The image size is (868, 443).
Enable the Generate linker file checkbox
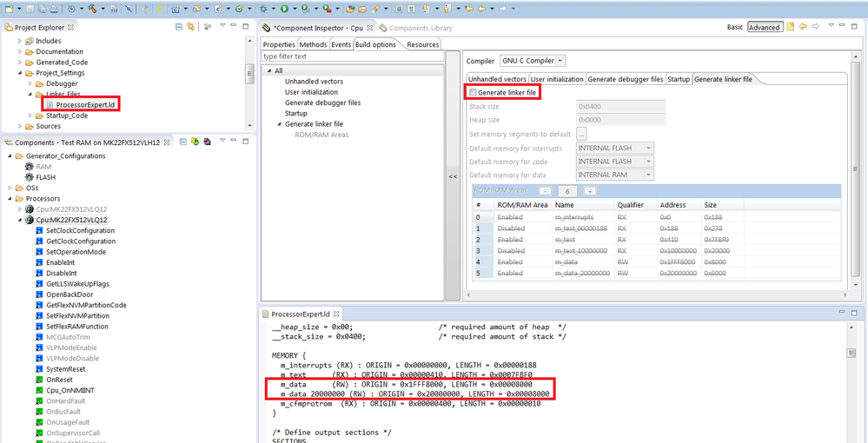coord(473,92)
